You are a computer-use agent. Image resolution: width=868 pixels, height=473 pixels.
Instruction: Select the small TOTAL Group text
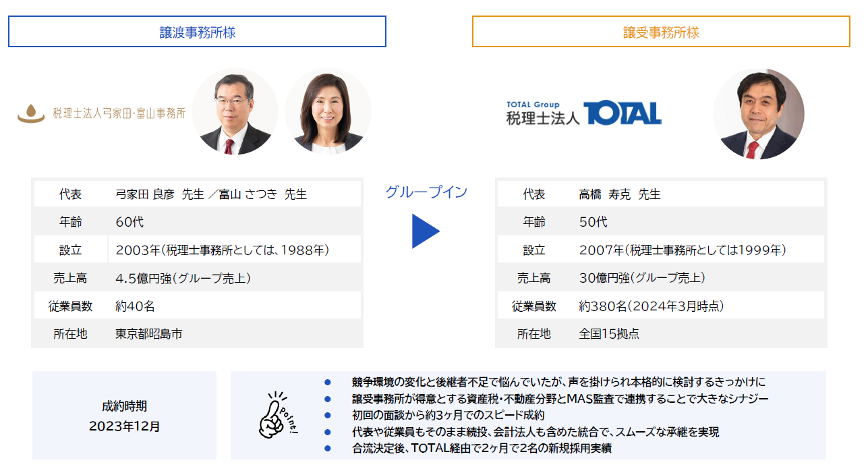point(533,105)
